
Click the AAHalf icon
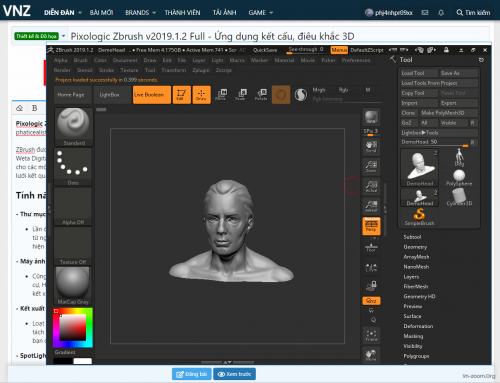371,206
